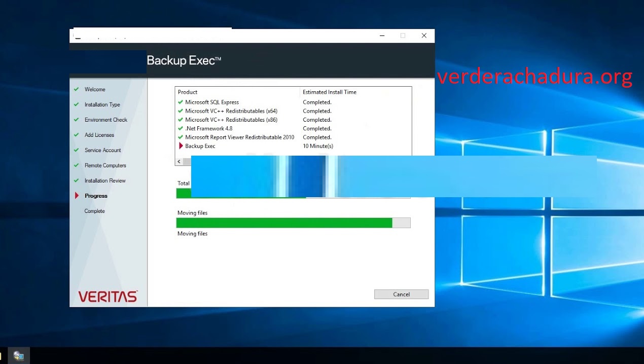644x364 pixels.
Task: Click the Veritas logo
Action: [108, 297]
